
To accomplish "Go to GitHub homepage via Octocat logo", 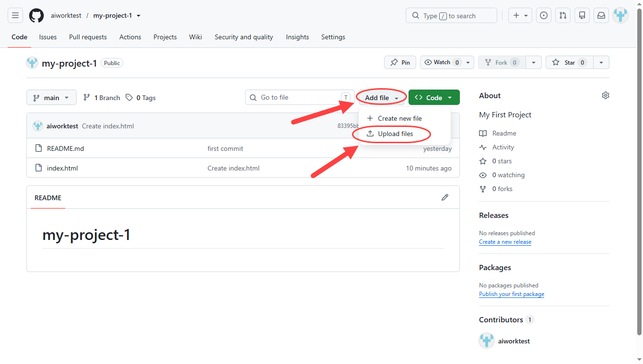I will click(x=36, y=16).
